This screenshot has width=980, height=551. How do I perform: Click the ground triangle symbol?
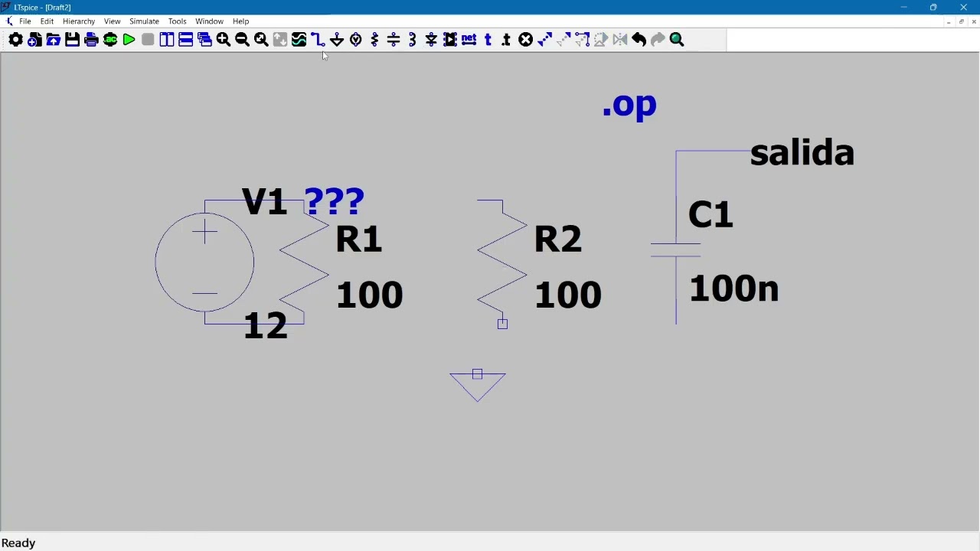tap(478, 386)
